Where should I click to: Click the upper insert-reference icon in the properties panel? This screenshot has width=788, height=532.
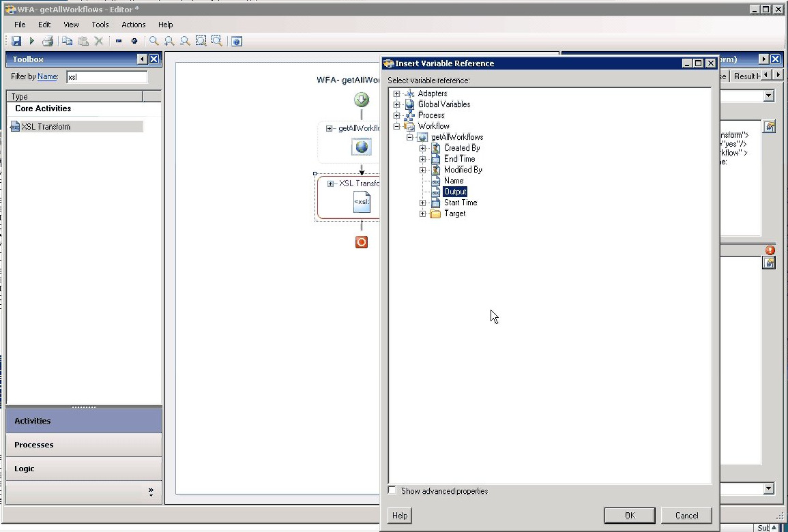tap(769, 127)
